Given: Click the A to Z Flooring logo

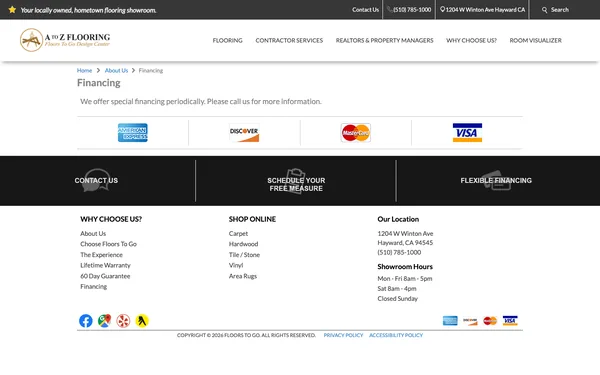Looking at the screenshot, I should (x=65, y=40).
